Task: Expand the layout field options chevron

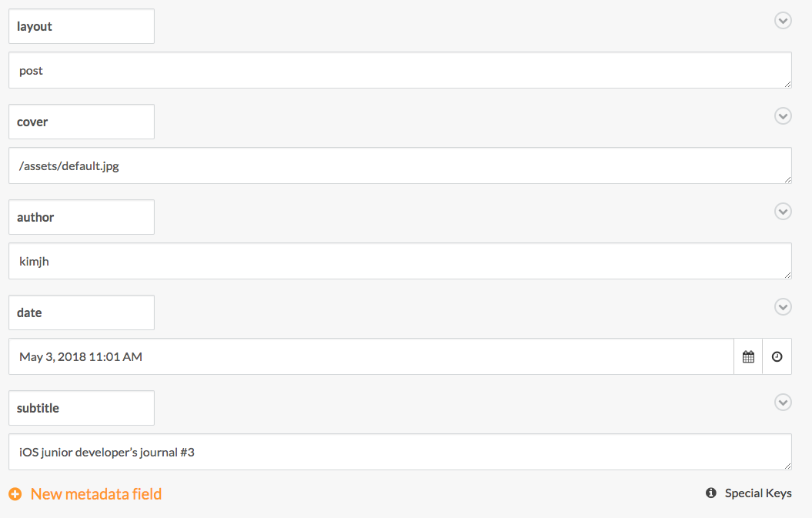Action: (x=783, y=21)
